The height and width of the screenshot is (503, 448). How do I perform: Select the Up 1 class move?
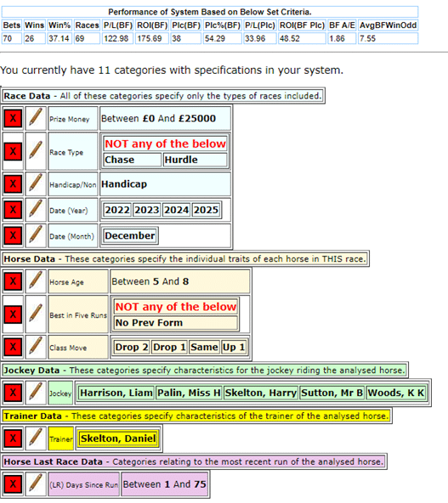pos(234,348)
